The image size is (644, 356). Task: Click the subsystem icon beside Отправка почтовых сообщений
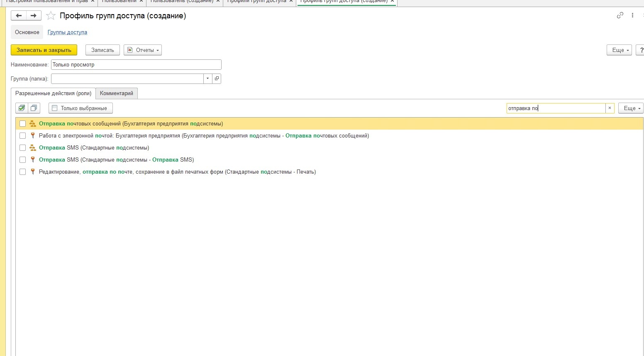point(32,123)
